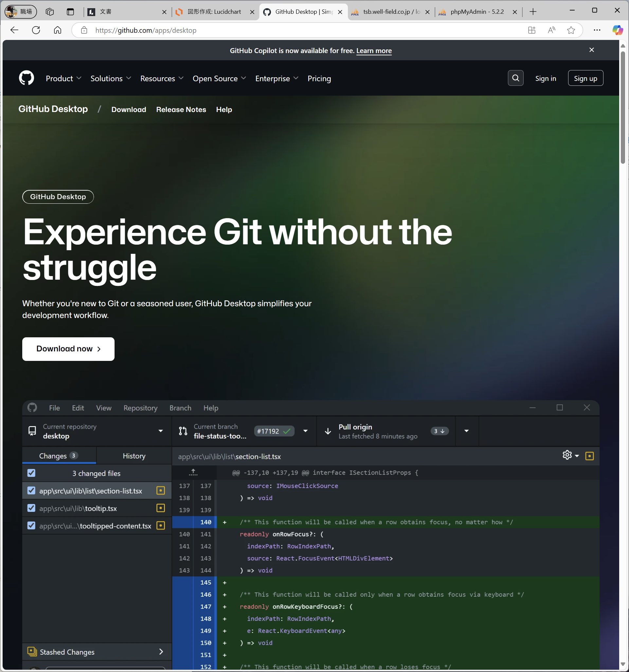Image resolution: width=629 pixels, height=672 pixels.
Task: Close the GitHub Desktop browser tab
Action: [340, 12]
